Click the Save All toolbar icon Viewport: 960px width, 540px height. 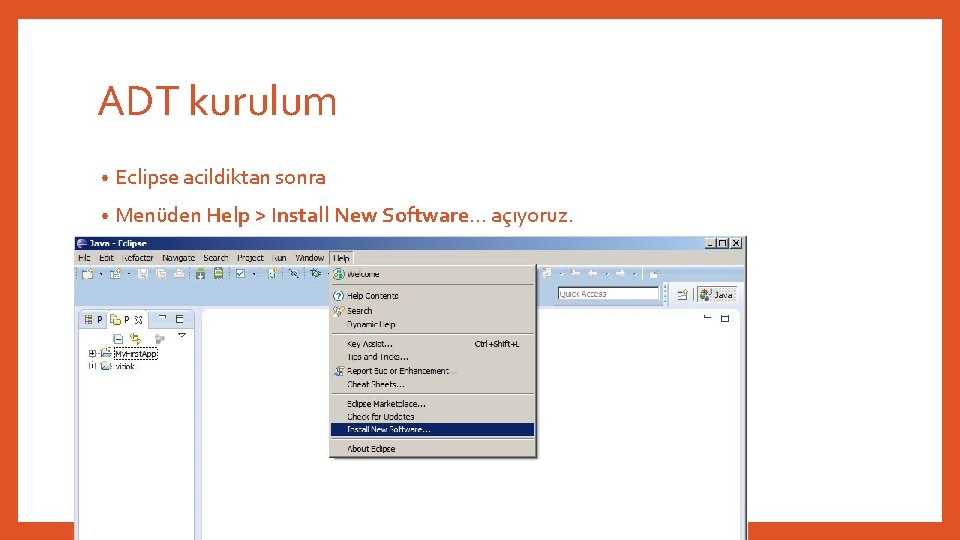tap(161, 274)
